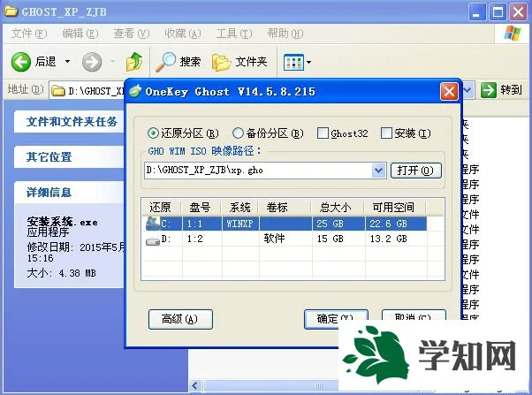Click the Advanced (高级) button

coord(180,319)
